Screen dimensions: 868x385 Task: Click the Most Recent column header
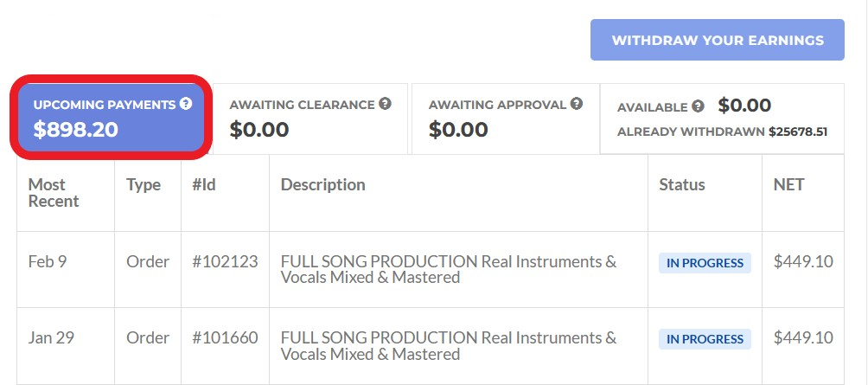[x=54, y=193]
